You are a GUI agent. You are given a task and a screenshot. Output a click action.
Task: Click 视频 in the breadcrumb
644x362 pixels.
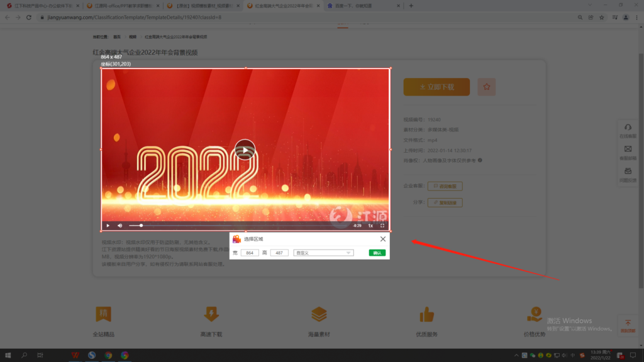point(133,37)
